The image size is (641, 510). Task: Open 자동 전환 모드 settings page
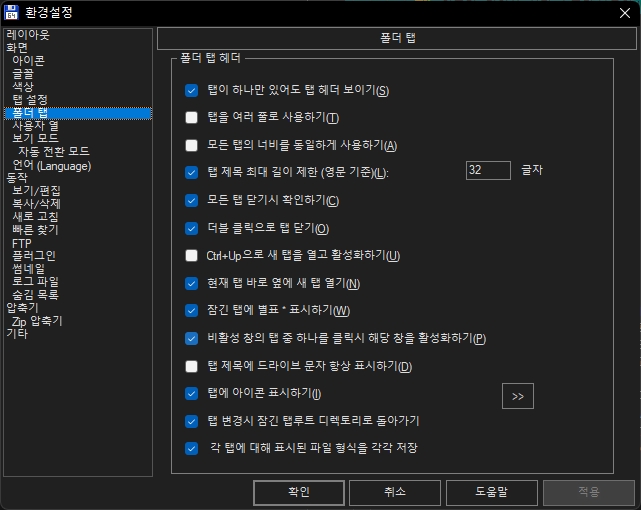[54, 152]
